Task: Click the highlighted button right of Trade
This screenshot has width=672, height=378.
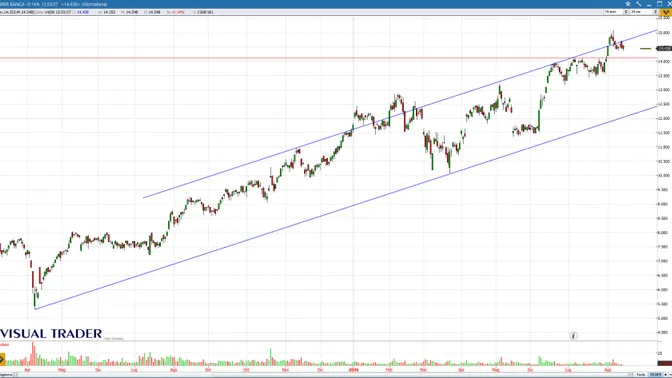Action: 655,375
